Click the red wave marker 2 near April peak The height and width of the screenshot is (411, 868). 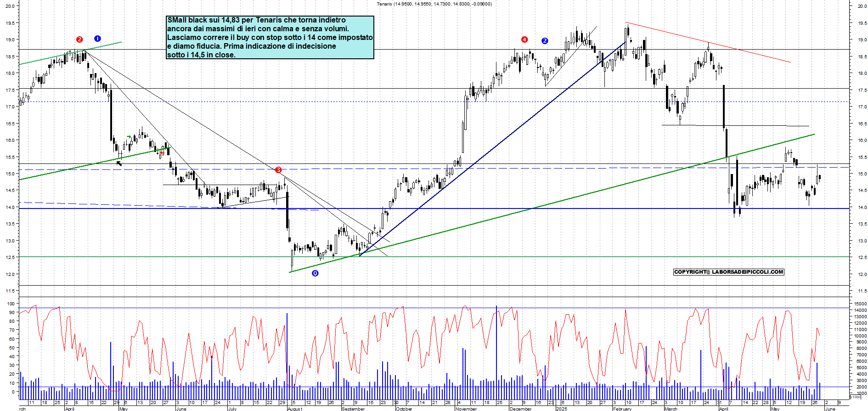click(x=79, y=39)
